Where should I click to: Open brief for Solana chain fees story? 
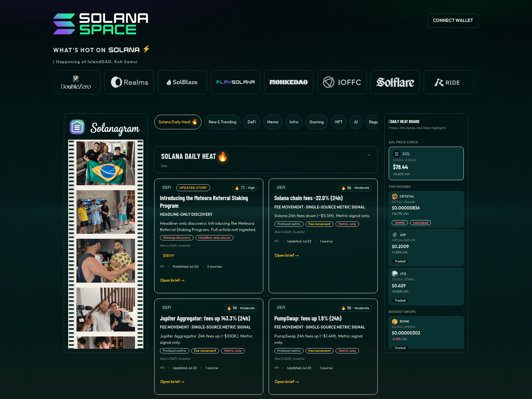287,255
